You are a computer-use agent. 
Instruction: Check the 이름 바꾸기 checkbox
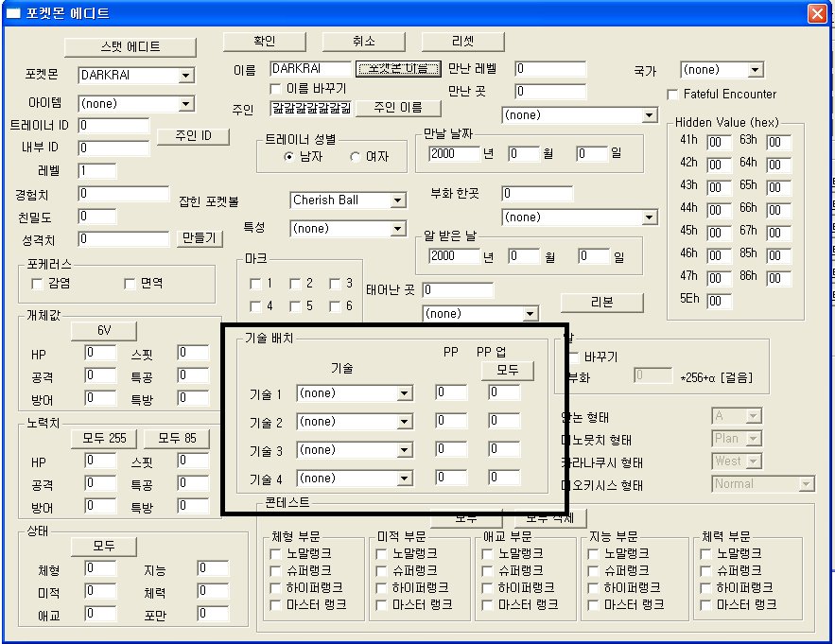[x=277, y=89]
